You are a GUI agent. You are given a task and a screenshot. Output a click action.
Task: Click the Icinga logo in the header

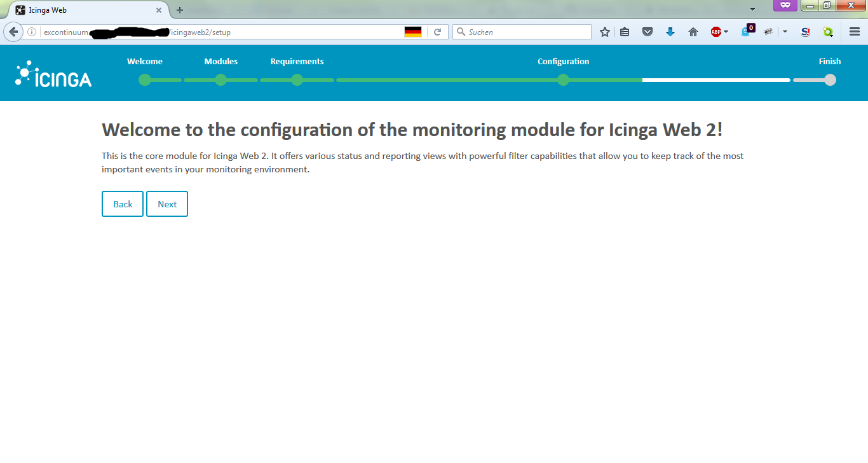[x=53, y=74]
